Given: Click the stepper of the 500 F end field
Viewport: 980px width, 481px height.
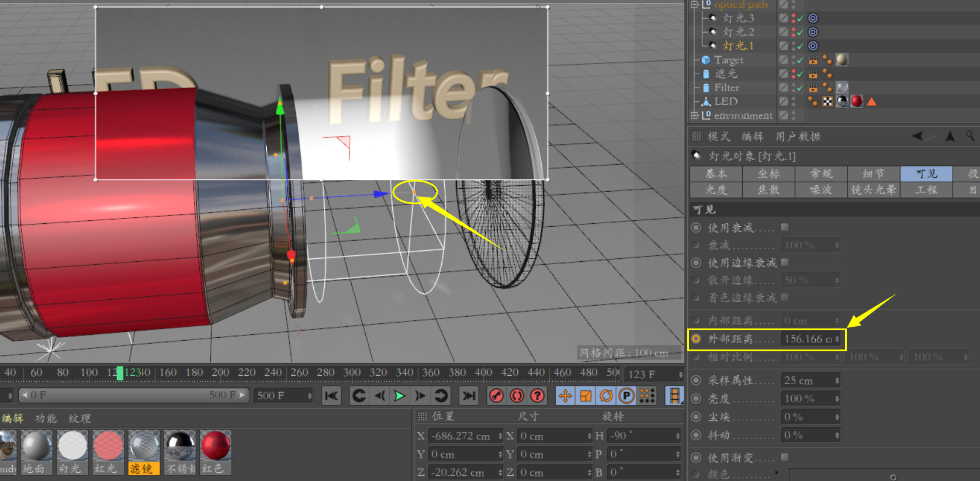Looking at the screenshot, I should coord(310,396).
